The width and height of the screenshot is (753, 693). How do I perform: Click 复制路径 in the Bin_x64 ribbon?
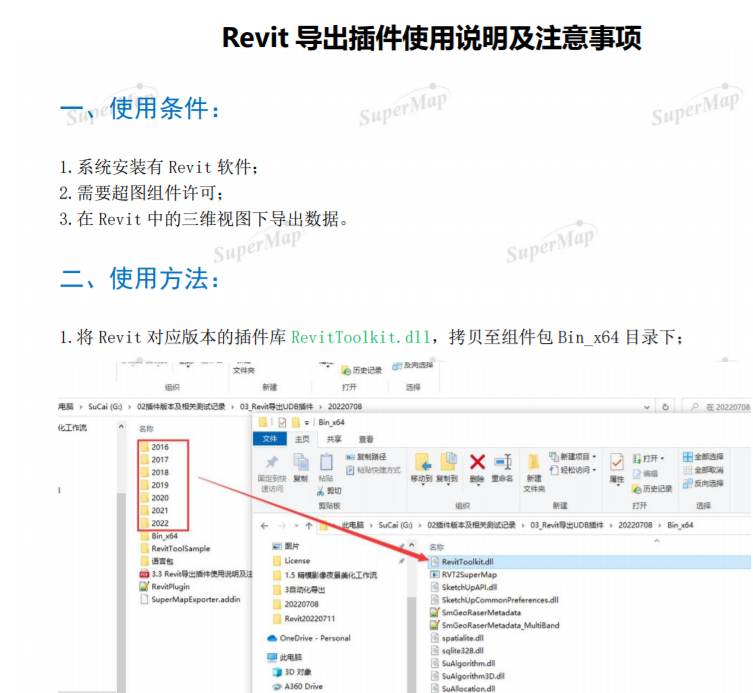pyautogui.click(x=366, y=457)
